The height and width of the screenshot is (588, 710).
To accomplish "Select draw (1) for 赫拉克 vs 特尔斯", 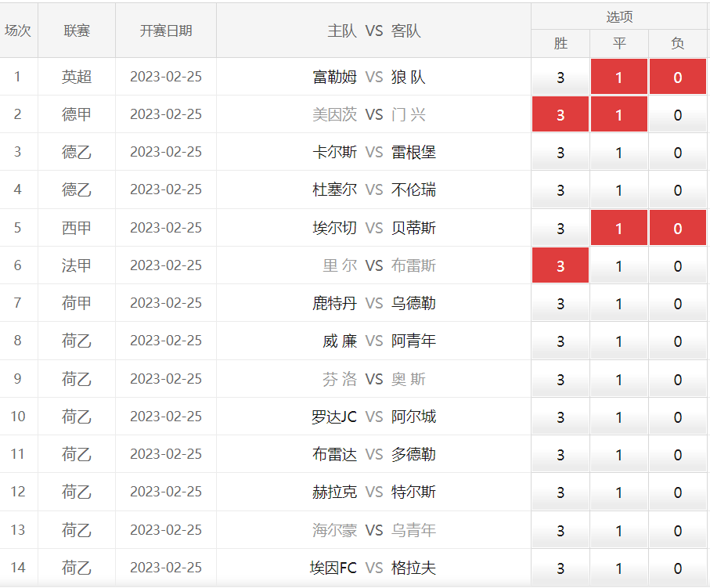I will (619, 492).
